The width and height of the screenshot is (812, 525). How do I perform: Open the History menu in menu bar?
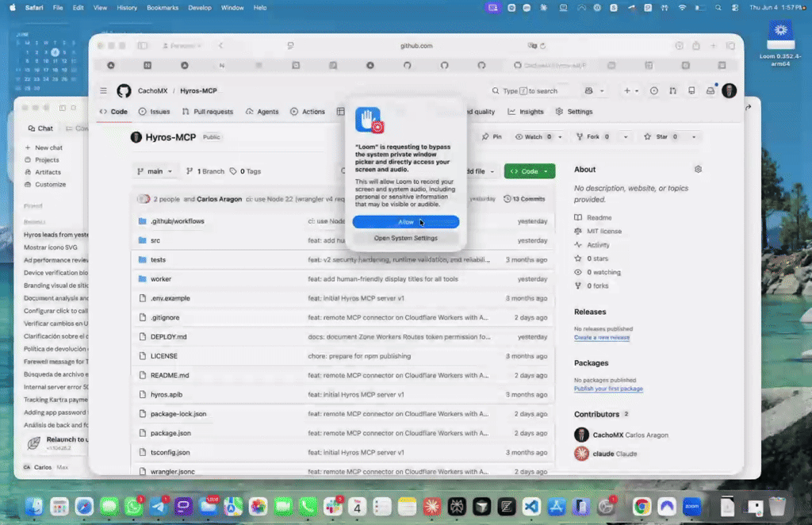coord(127,8)
